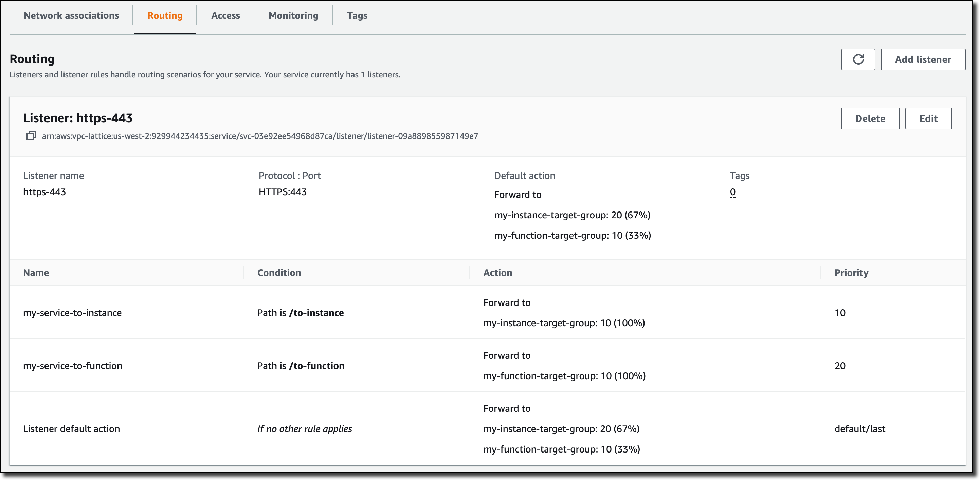The height and width of the screenshot is (480, 980).
Task: Open the Network associations tab
Action: (71, 16)
